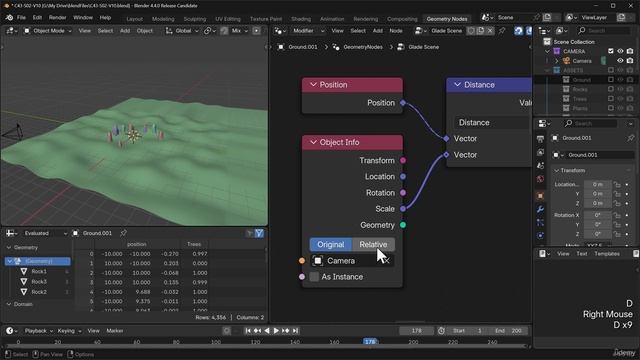Open the Modifiers wrench properties tab

540,209
